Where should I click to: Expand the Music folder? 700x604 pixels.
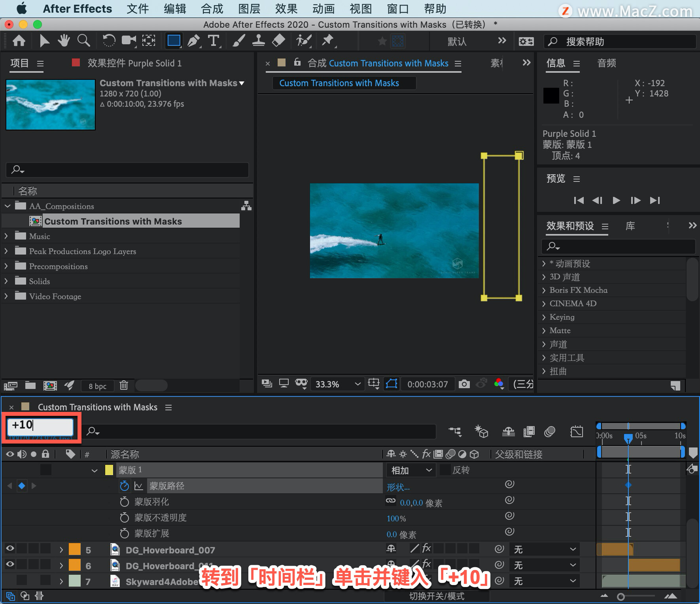click(6, 236)
